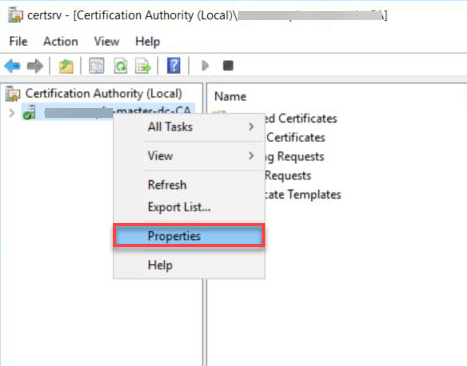Expand the master-dc-CA tree node
Screen dimensions: 467x366
[x=12, y=113]
